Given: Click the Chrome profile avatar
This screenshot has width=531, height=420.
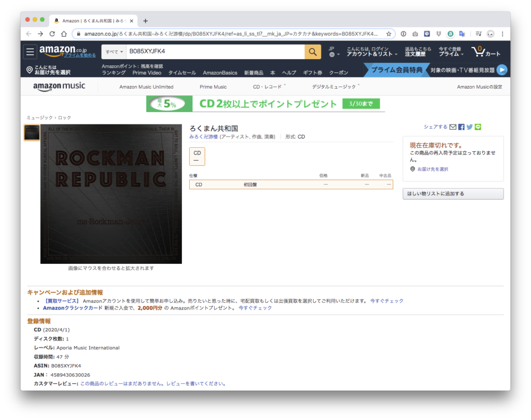Looking at the screenshot, I should point(491,34).
